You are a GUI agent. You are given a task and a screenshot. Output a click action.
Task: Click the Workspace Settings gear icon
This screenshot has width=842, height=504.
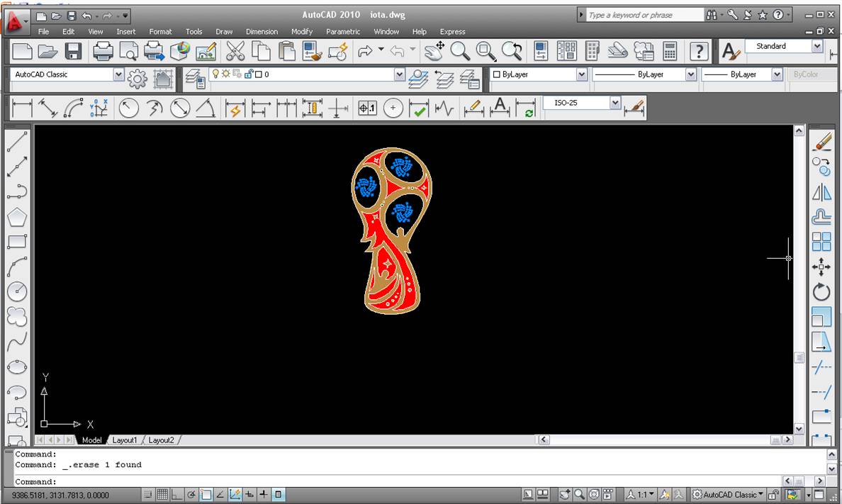tap(137, 79)
